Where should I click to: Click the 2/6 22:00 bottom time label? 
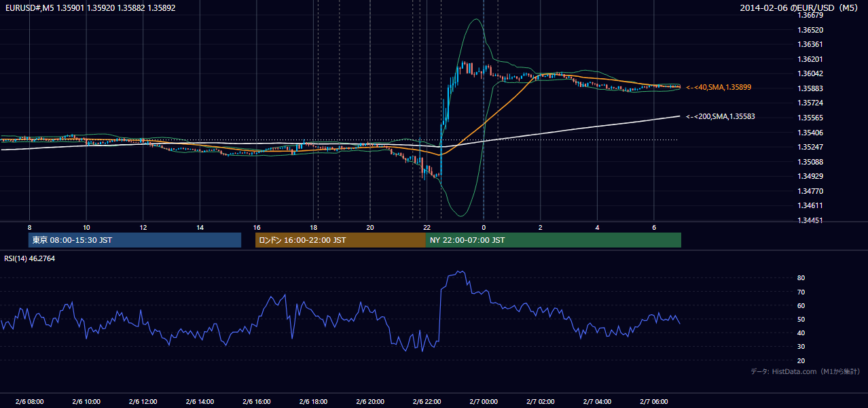pos(427,401)
